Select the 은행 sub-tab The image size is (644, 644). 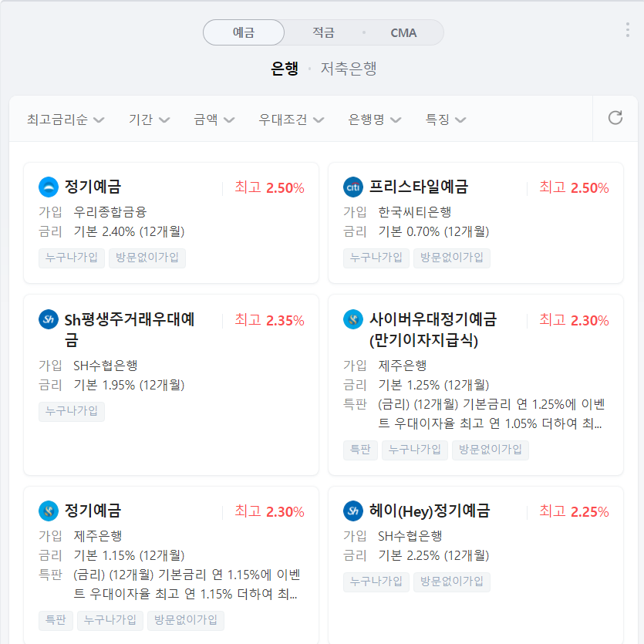pos(285,68)
